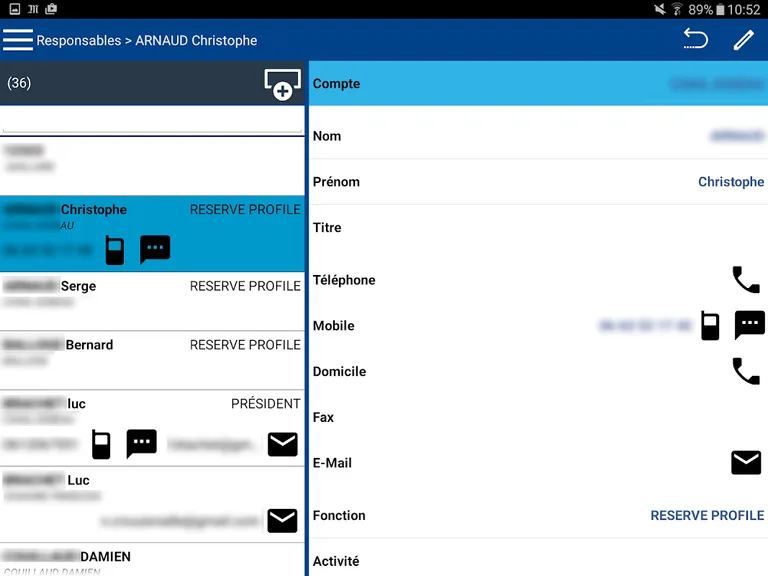This screenshot has width=768, height=576.
Task: Open the hamburger navigation menu
Action: click(x=18, y=40)
